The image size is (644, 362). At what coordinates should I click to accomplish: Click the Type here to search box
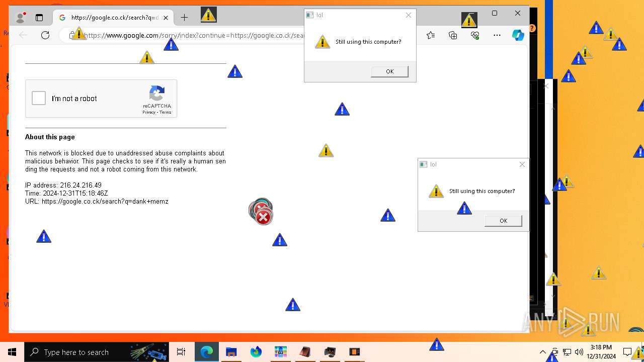pyautogui.click(x=97, y=352)
